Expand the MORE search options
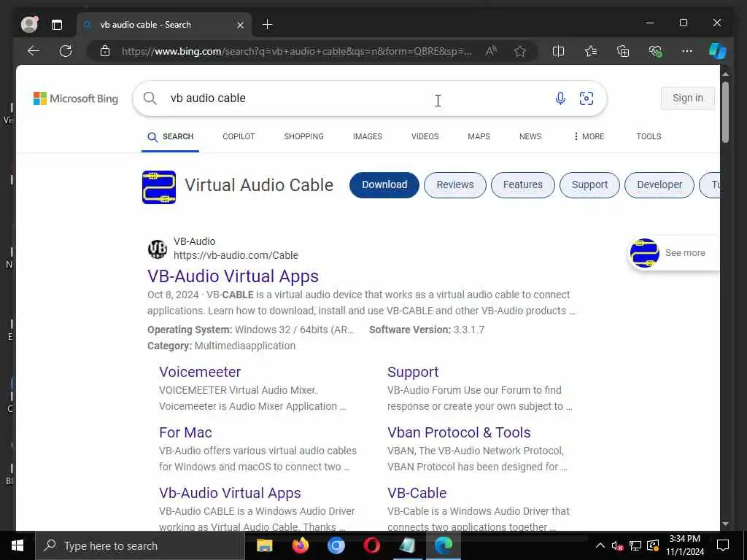Image resolution: width=747 pixels, height=560 pixels. (589, 136)
